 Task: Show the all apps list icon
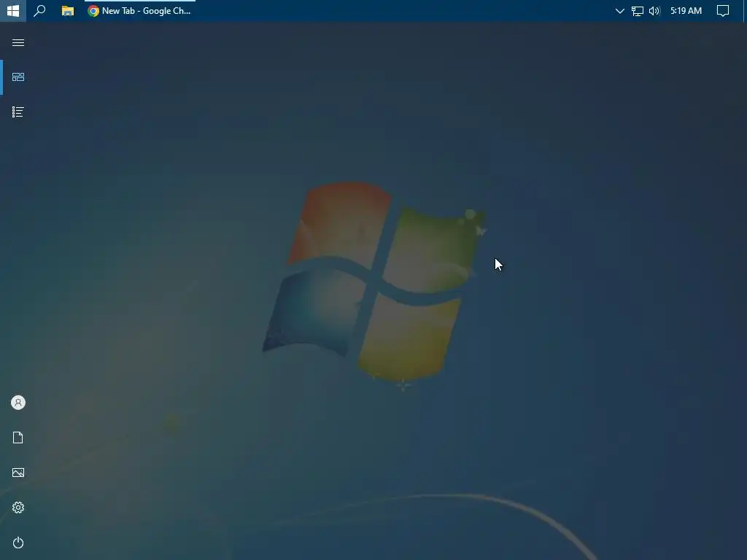(18, 112)
